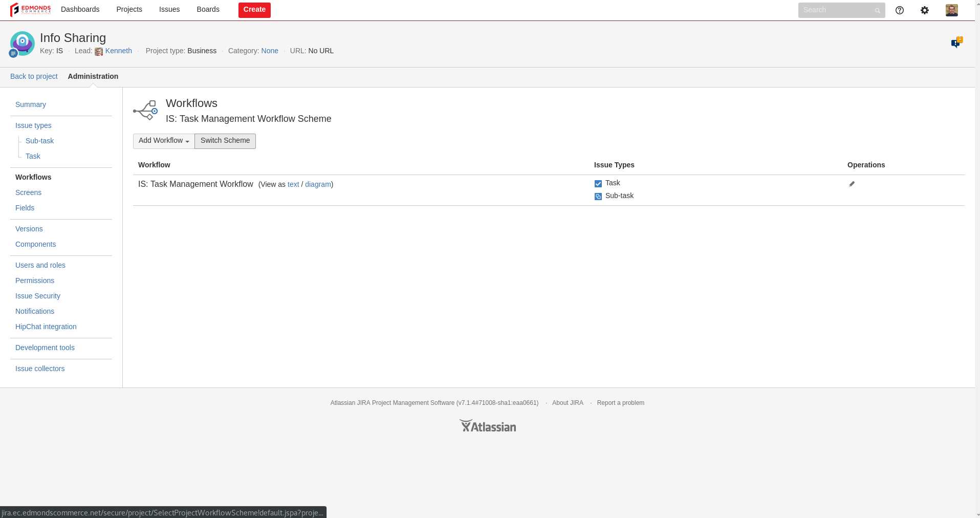Open Issue types in sidebar

[x=33, y=125]
